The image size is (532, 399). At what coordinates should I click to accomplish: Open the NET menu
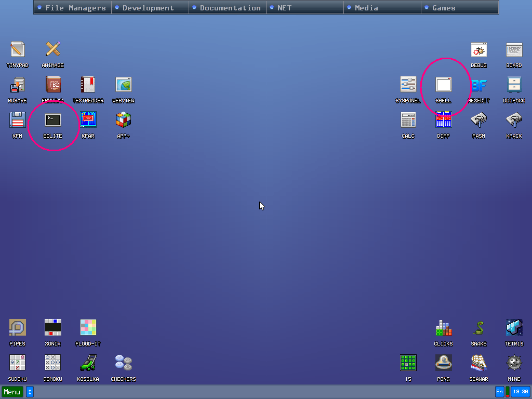tap(304, 8)
